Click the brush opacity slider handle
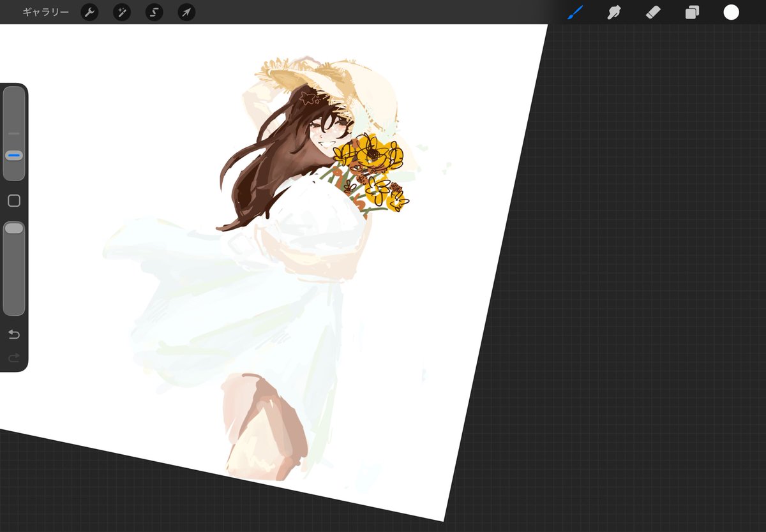This screenshot has height=532, width=766. pyautogui.click(x=14, y=228)
